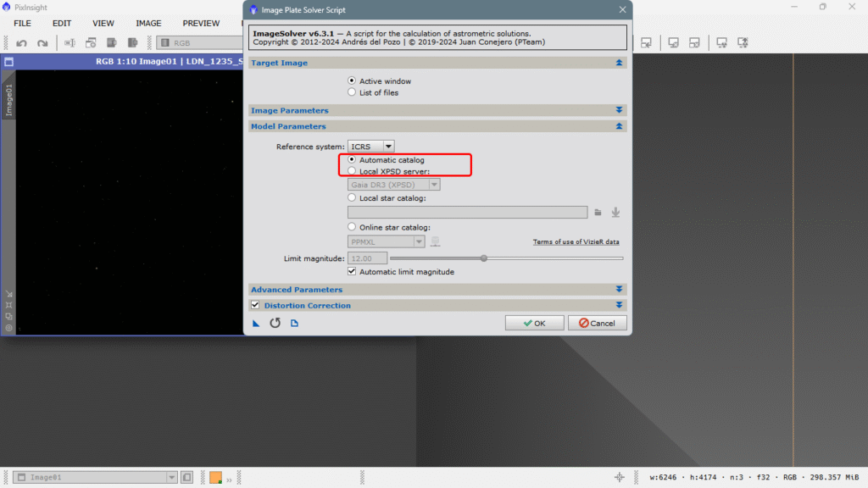Open the IMAGE menu
The width and height of the screenshot is (868, 488).
click(148, 23)
